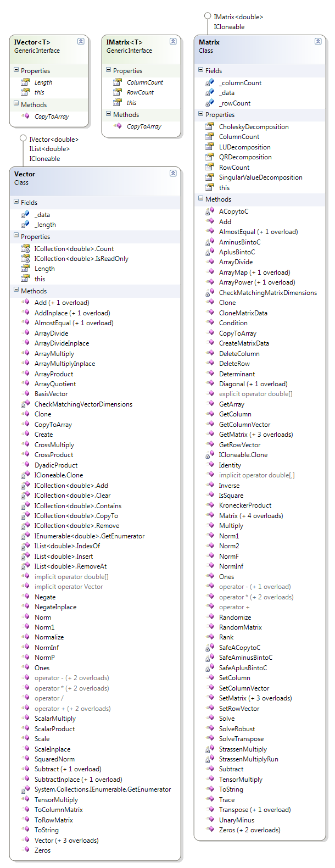
Task: Collapse the Methods section in Vector class
Action: click(x=16, y=291)
